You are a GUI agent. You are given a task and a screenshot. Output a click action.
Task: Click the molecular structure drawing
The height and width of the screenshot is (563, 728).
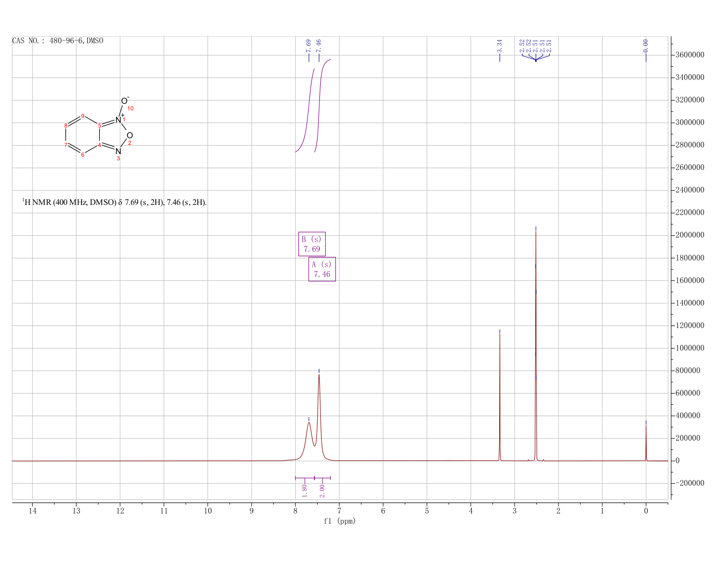pyautogui.click(x=98, y=128)
